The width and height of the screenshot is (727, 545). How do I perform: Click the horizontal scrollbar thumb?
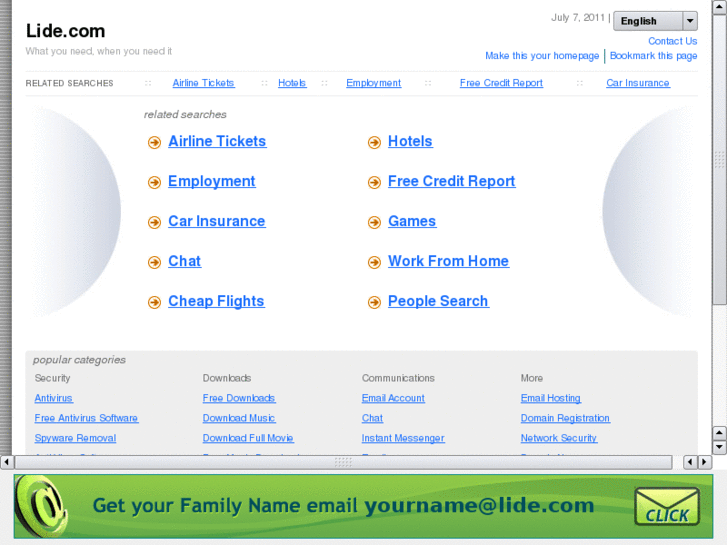click(x=343, y=462)
